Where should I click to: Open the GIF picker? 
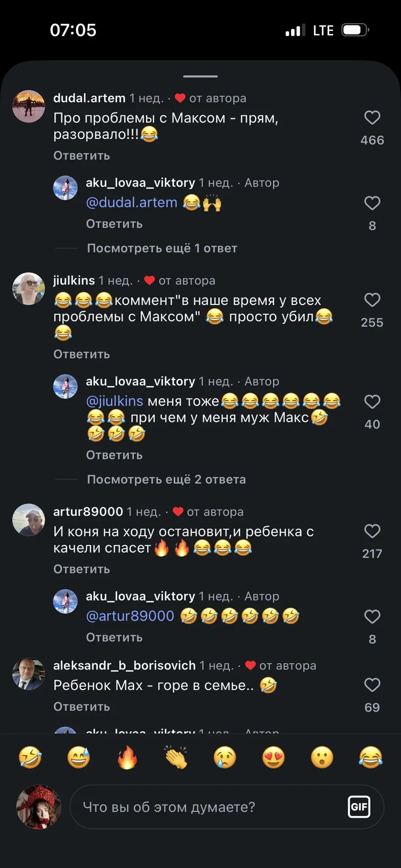click(x=359, y=807)
